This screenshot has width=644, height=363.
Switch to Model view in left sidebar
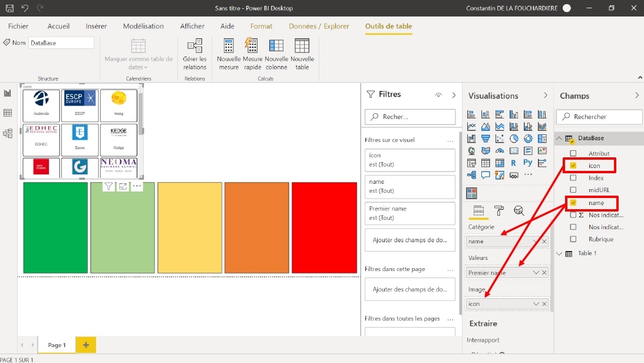8,133
